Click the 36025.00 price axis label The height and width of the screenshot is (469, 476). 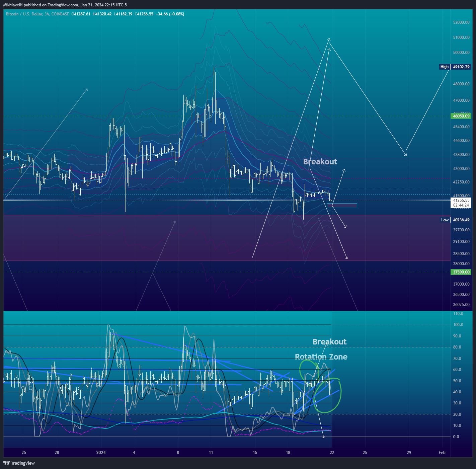[461, 305]
